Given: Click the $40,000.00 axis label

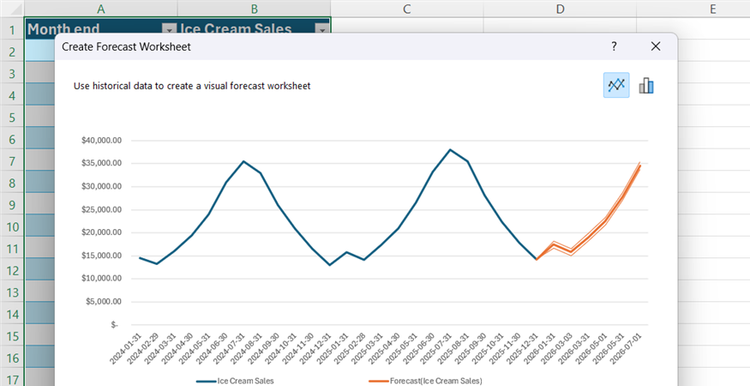Looking at the screenshot, I should click(x=102, y=140).
